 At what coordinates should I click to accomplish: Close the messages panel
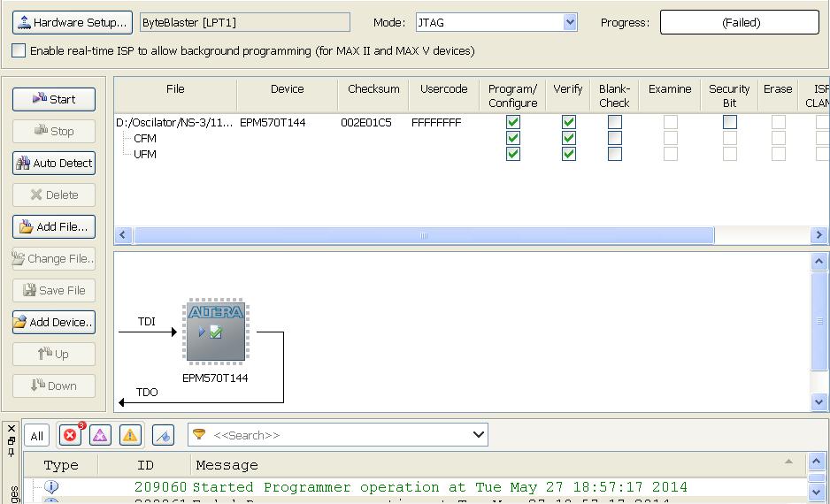click(x=12, y=428)
